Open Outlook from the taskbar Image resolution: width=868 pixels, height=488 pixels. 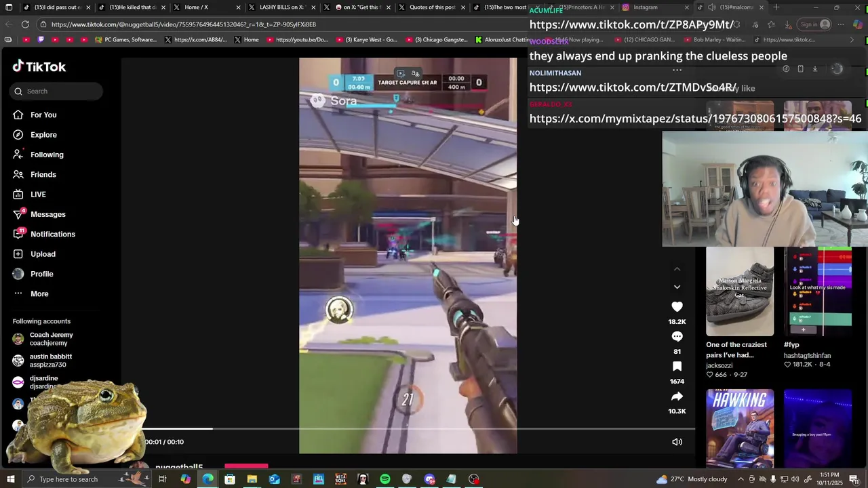tap(274, 479)
